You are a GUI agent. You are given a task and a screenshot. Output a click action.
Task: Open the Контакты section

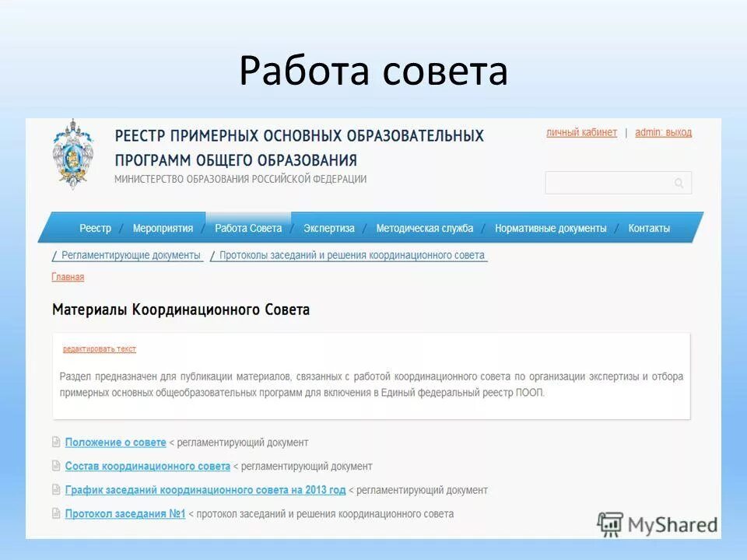pyautogui.click(x=650, y=228)
